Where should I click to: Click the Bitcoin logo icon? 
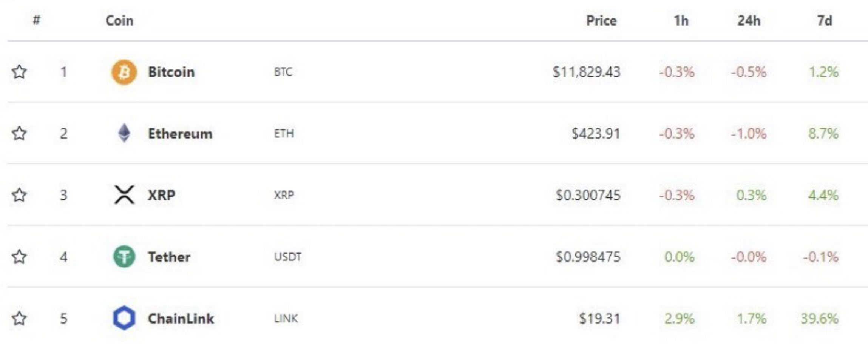point(124,72)
